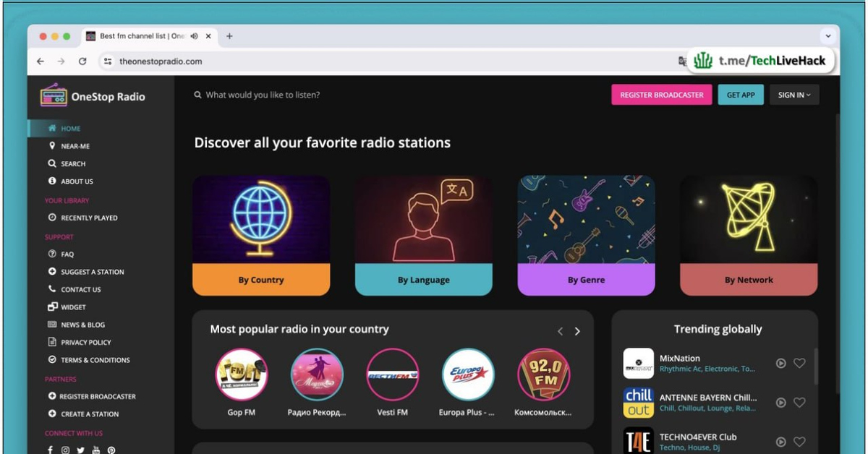This screenshot has width=868, height=454.
Task: Close the Best fm channel list tab
Action: [208, 36]
